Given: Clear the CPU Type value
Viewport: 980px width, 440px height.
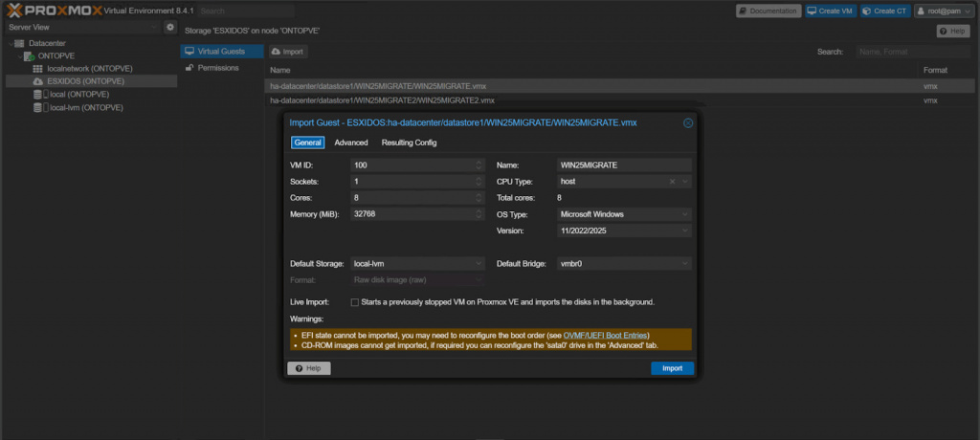Looking at the screenshot, I should pyautogui.click(x=673, y=181).
